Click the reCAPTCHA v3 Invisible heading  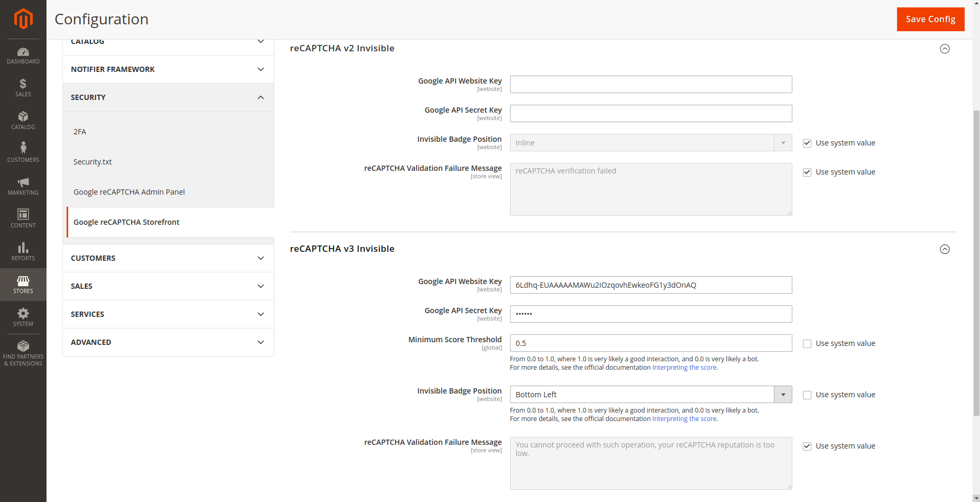tap(342, 249)
